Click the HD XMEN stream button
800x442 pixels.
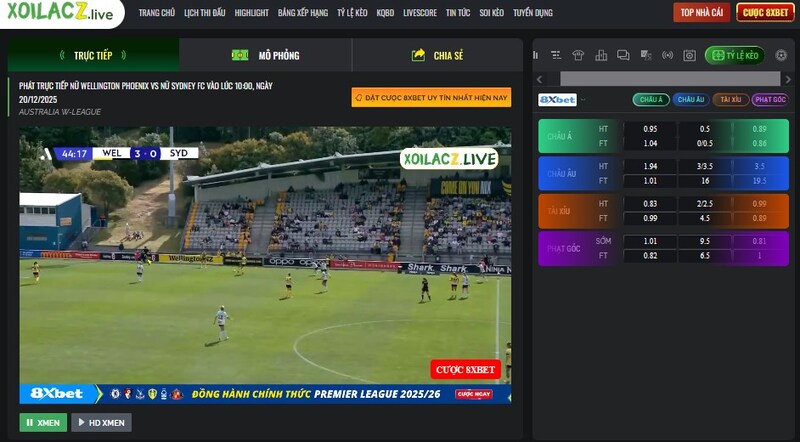click(101, 422)
